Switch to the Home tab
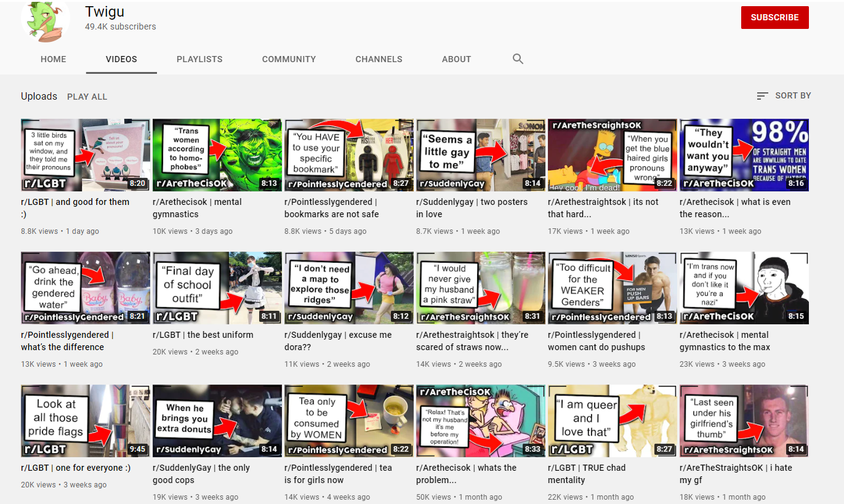 (x=54, y=59)
